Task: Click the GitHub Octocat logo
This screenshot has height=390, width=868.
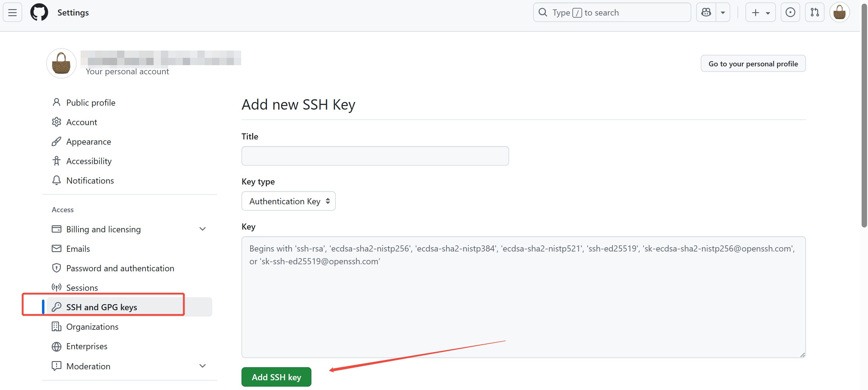Action: [39, 12]
